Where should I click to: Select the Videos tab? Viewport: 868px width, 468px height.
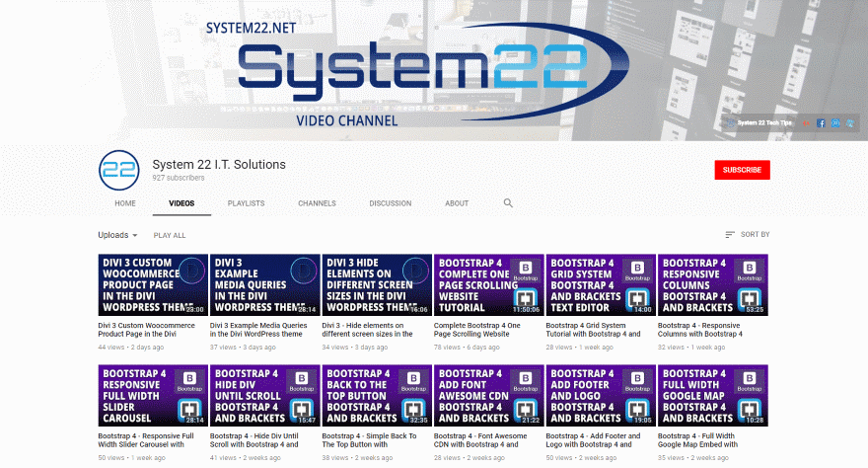tap(181, 203)
